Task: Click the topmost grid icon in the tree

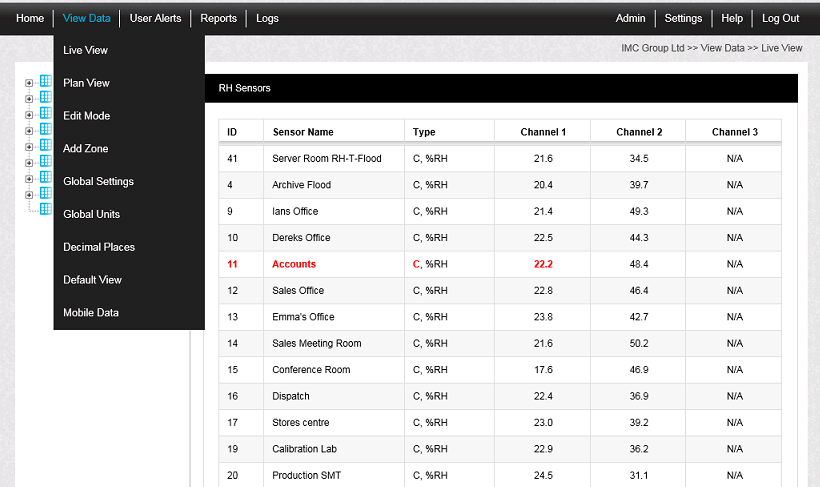Action: point(45,83)
